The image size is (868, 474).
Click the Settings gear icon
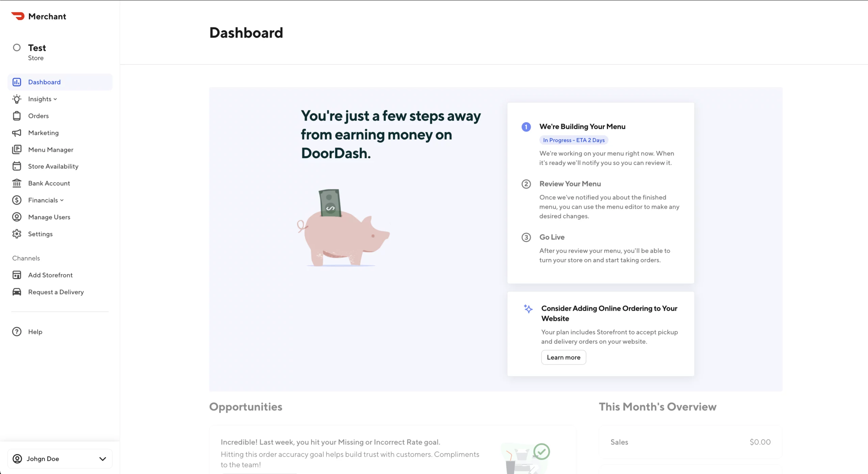17,234
